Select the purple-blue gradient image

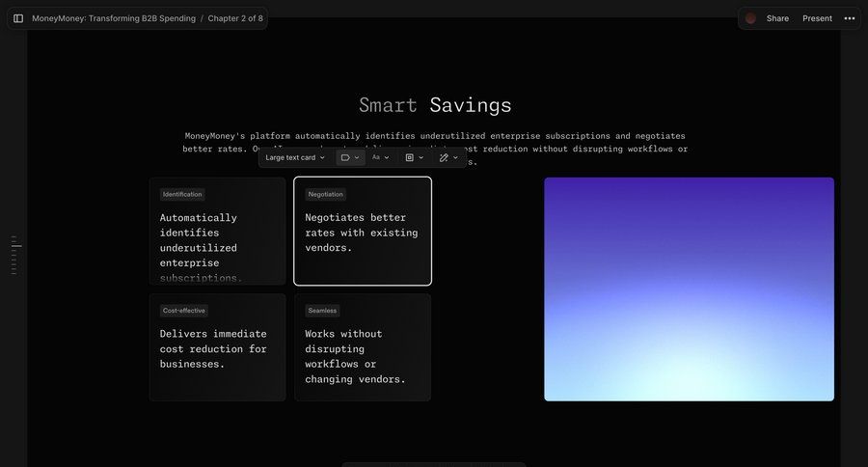tap(689, 289)
